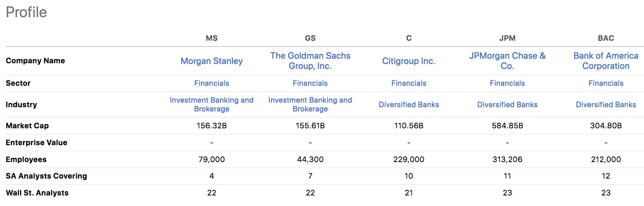Viewport: 644px width, 206px height.
Task: Click the GS ticker column header
Action: pos(310,38)
